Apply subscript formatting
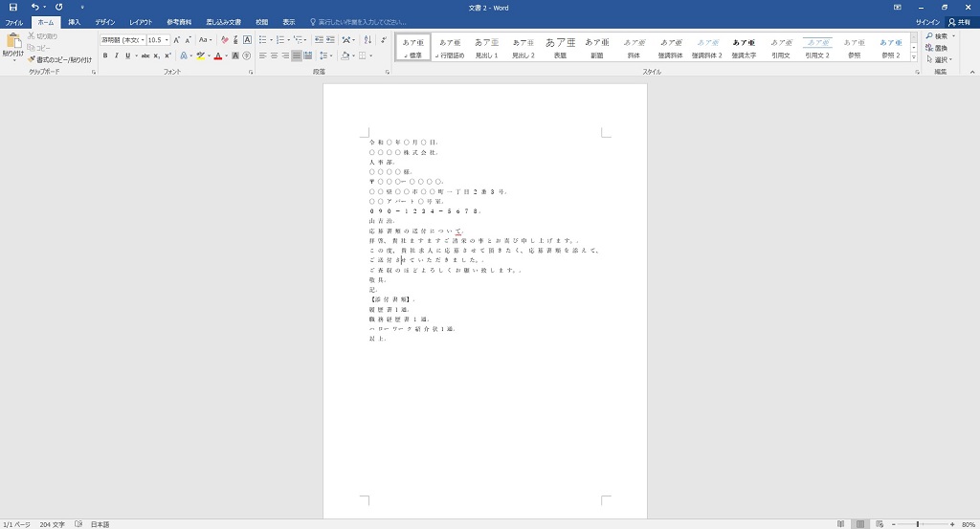 pyautogui.click(x=156, y=56)
